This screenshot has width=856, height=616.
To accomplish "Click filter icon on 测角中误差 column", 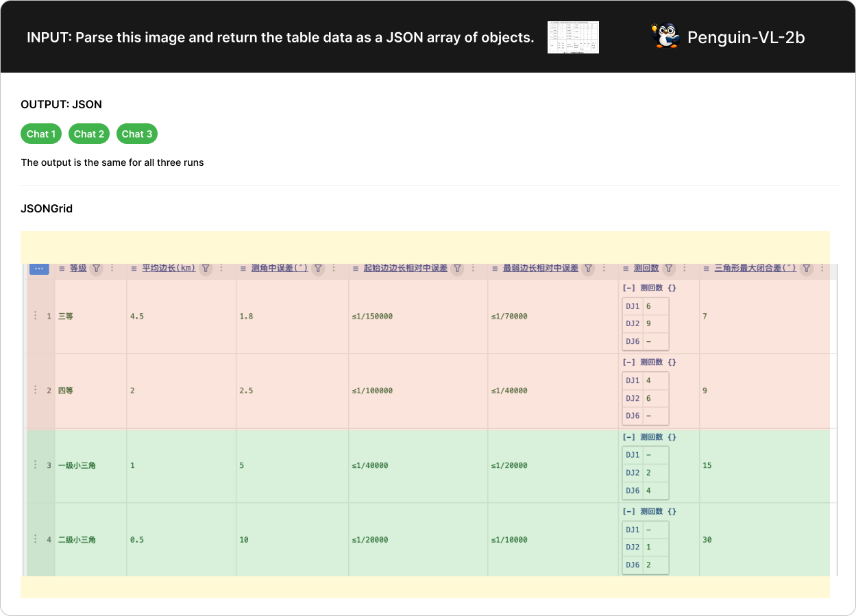I will pyautogui.click(x=317, y=269).
